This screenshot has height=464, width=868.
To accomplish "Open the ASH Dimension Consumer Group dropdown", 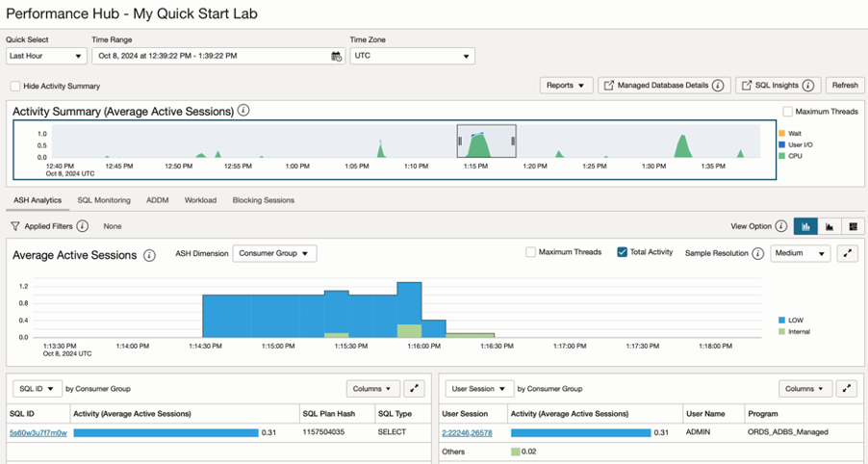I will (274, 253).
